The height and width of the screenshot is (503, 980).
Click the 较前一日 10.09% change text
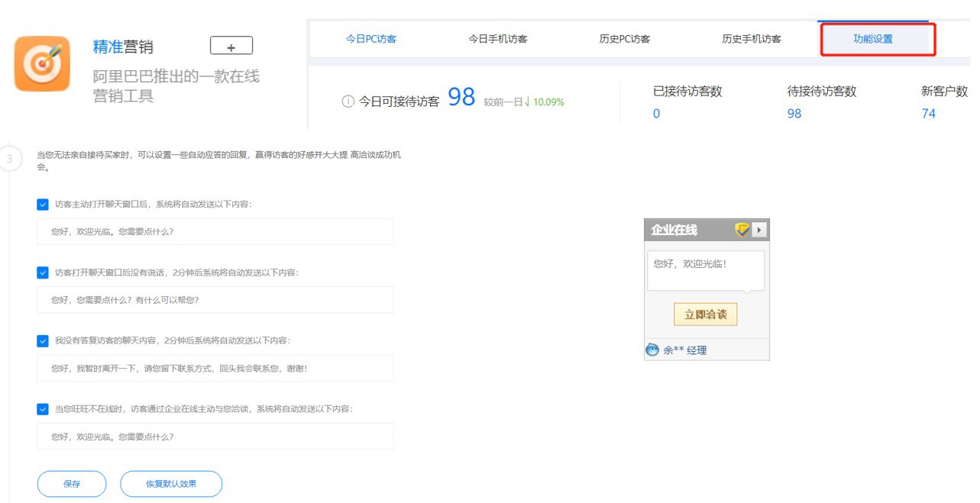coord(524,102)
